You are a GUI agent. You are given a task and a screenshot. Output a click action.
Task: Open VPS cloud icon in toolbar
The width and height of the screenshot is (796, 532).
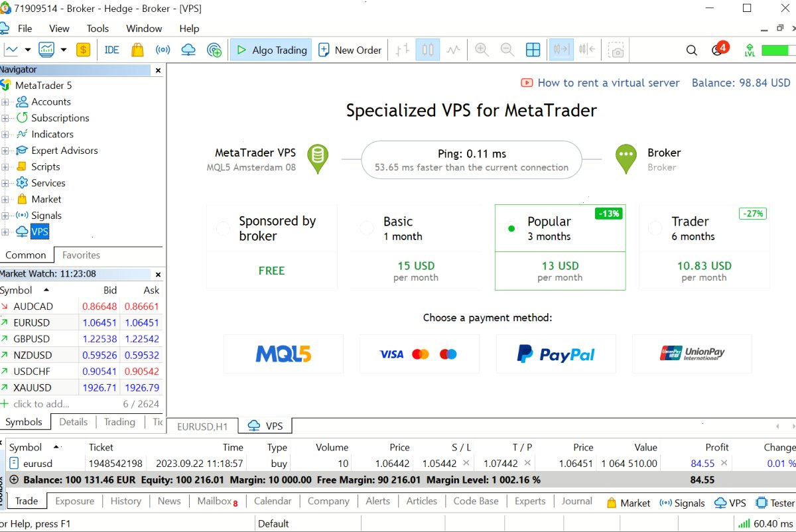[x=188, y=50]
